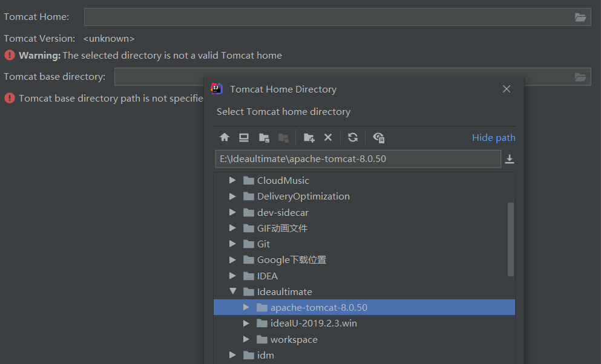This screenshot has width=601, height=364.
Task: Select dev-sidecar in the tree
Action: [x=283, y=212]
